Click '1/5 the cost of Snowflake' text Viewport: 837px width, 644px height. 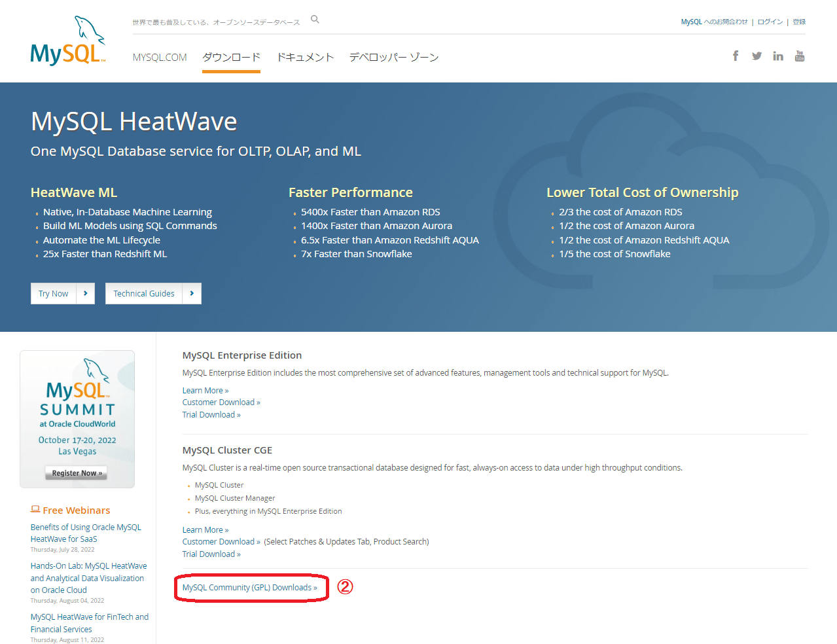coord(614,254)
